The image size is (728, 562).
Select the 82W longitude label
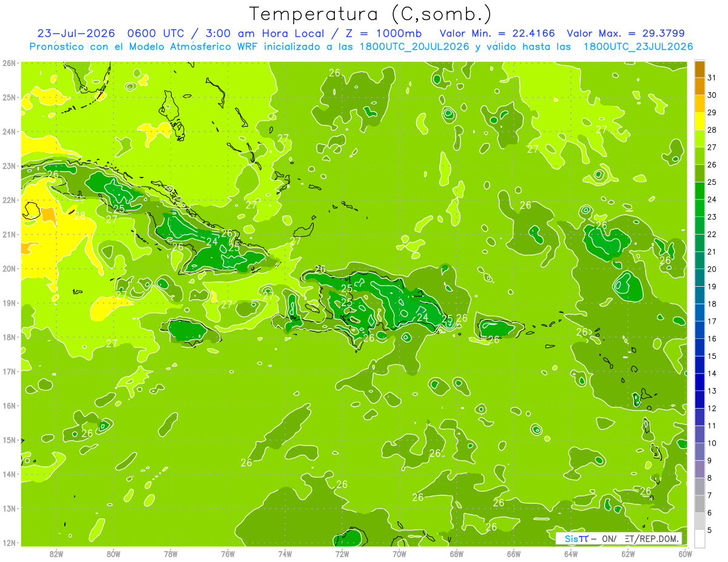pos(56,554)
